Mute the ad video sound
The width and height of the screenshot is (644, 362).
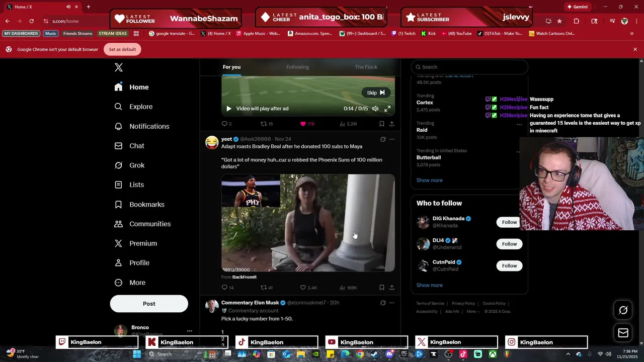tap(375, 109)
